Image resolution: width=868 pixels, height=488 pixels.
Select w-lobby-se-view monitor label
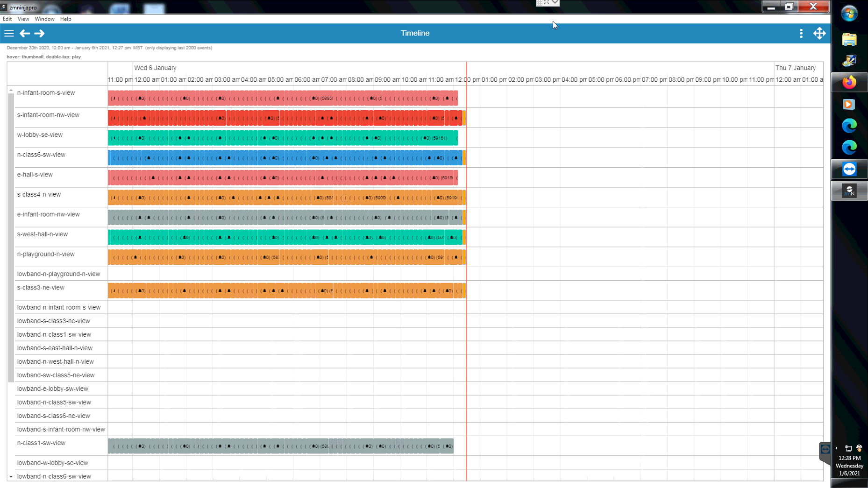click(x=40, y=135)
